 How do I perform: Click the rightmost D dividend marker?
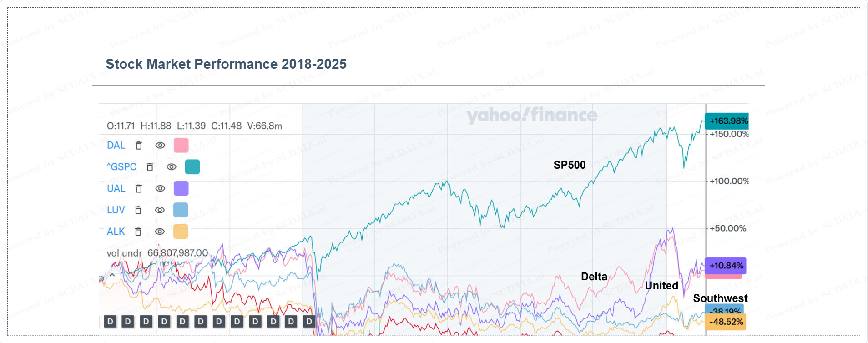[309, 322]
